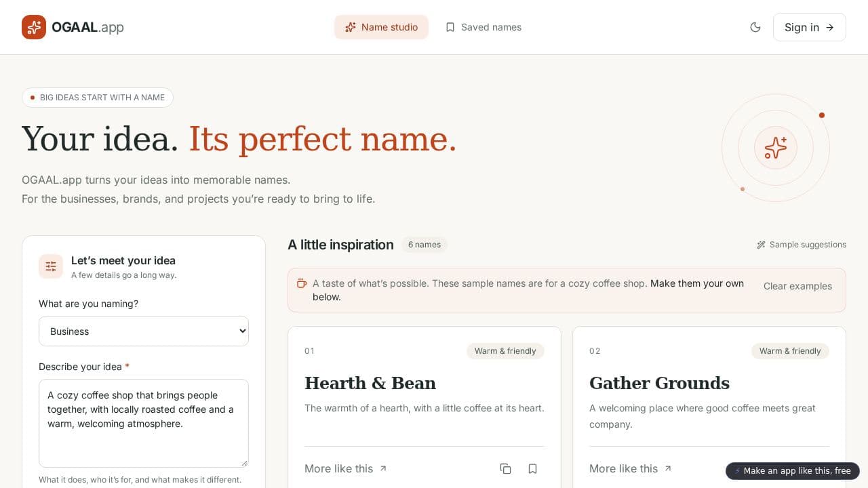Click the sparkle icon in Name studio tab

tap(351, 27)
